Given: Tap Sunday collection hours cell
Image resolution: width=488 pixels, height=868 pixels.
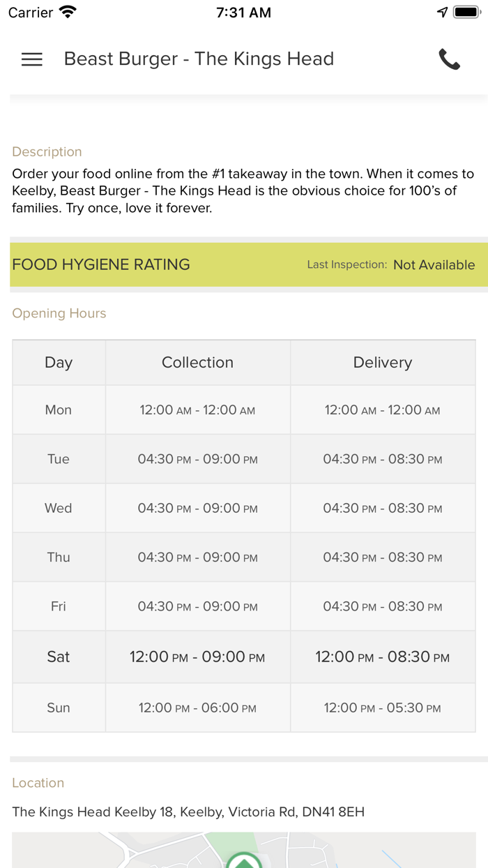Looking at the screenshot, I should 197,708.
